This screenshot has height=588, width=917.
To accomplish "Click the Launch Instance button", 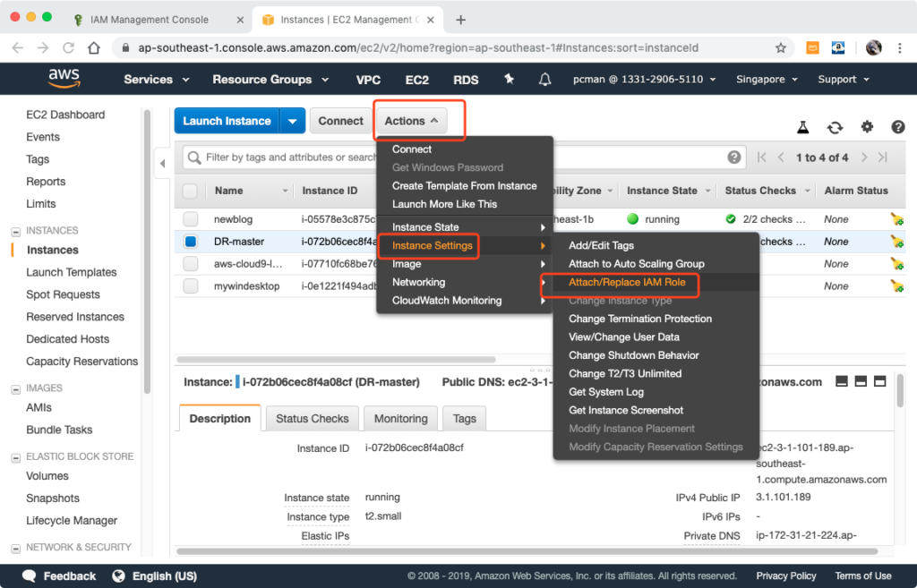I will coord(227,121).
